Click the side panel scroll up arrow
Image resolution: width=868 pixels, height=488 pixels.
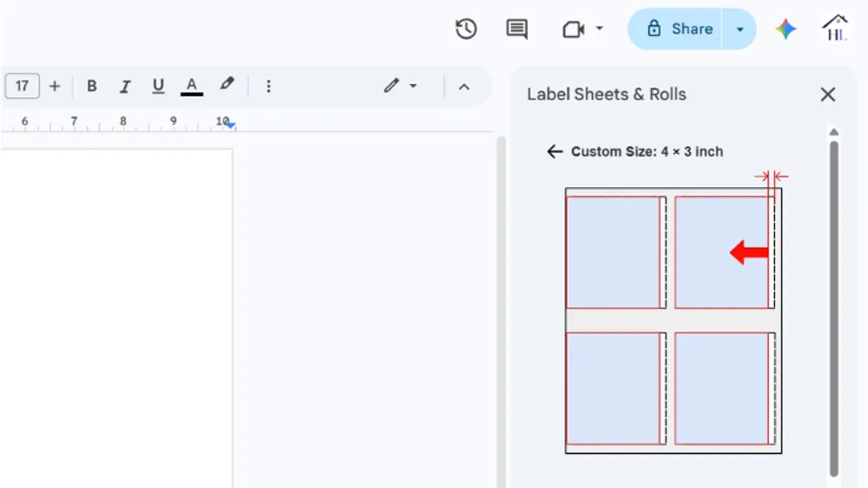(x=834, y=132)
